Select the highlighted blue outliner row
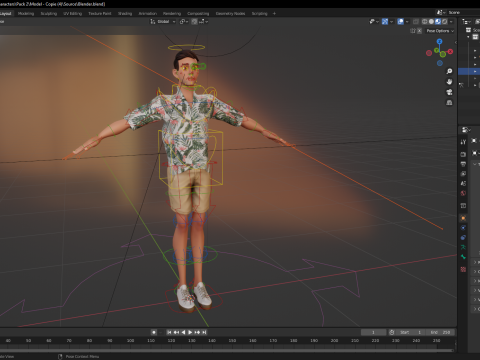This screenshot has width=480, height=360. click(469, 71)
